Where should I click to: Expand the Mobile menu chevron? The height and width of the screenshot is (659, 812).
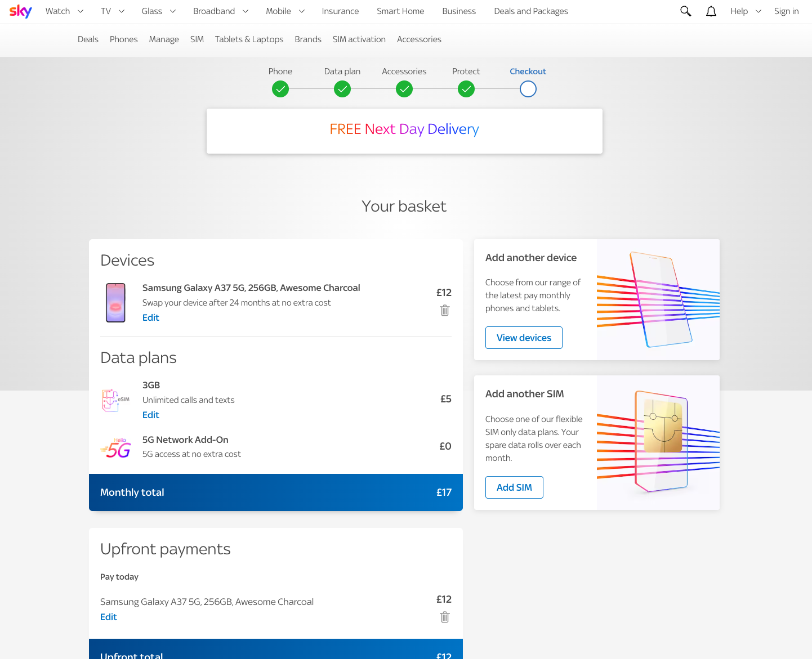302,11
